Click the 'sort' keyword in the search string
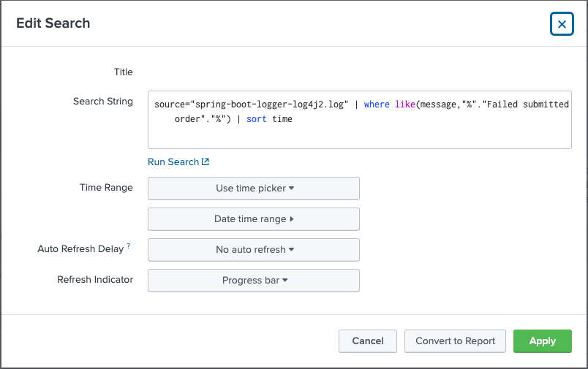 (256, 119)
